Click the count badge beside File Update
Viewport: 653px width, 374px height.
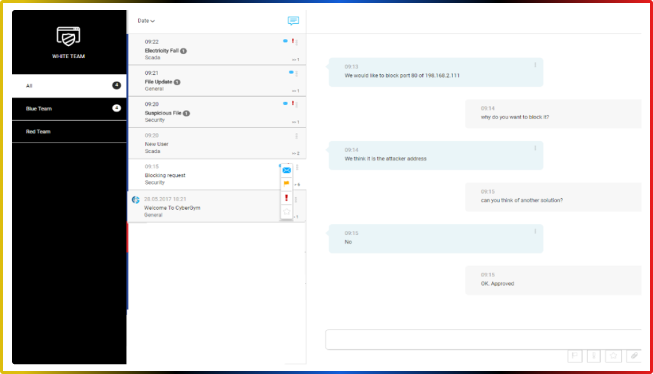[177, 82]
